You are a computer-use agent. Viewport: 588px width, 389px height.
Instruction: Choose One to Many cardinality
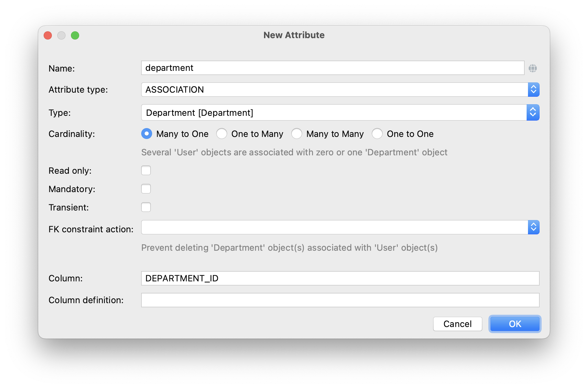tap(222, 134)
